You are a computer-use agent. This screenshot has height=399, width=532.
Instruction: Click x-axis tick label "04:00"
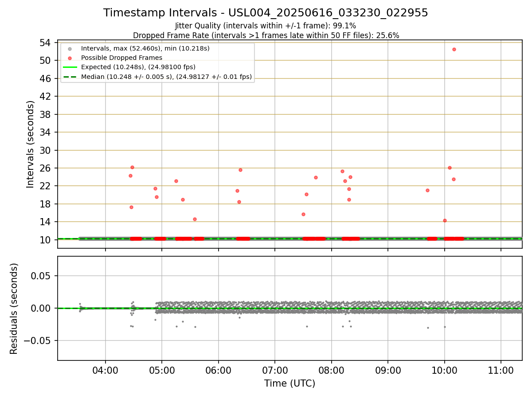[x=106, y=372]
